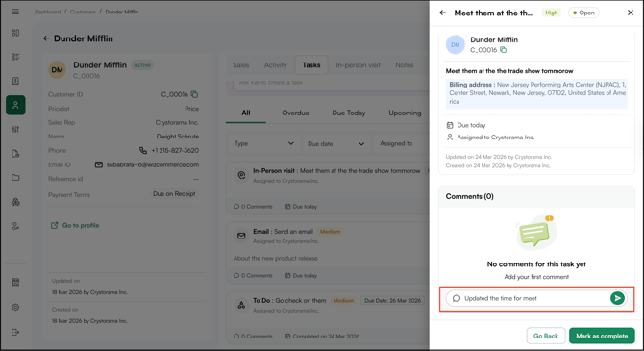The width and height of the screenshot is (644, 351).
Task: Switch to the Notes tab
Action: [x=404, y=65]
